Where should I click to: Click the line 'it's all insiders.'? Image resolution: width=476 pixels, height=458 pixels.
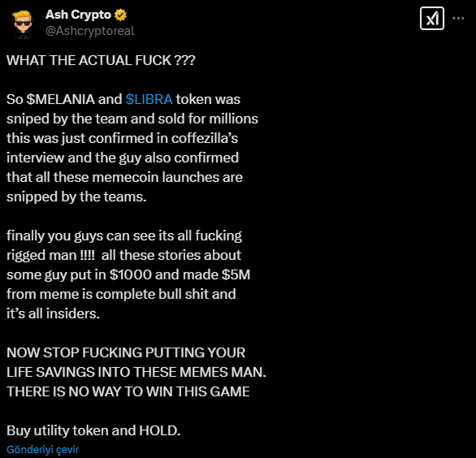(53, 313)
